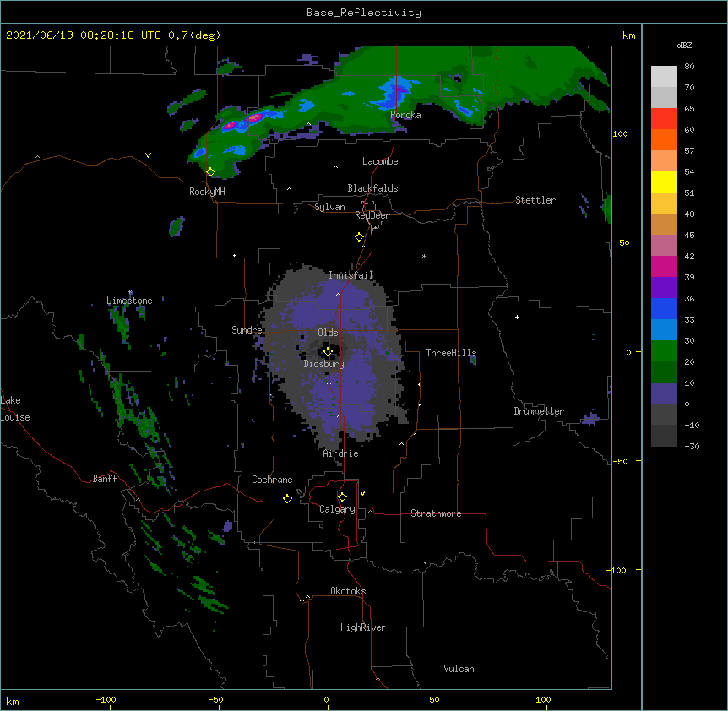
Task: Click the Calgary city label
Action: tap(337, 509)
